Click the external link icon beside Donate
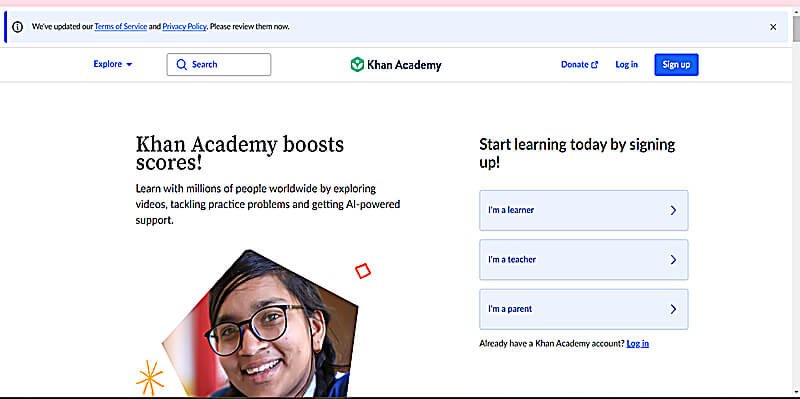Image resolution: width=800 pixels, height=399 pixels. [x=594, y=65]
